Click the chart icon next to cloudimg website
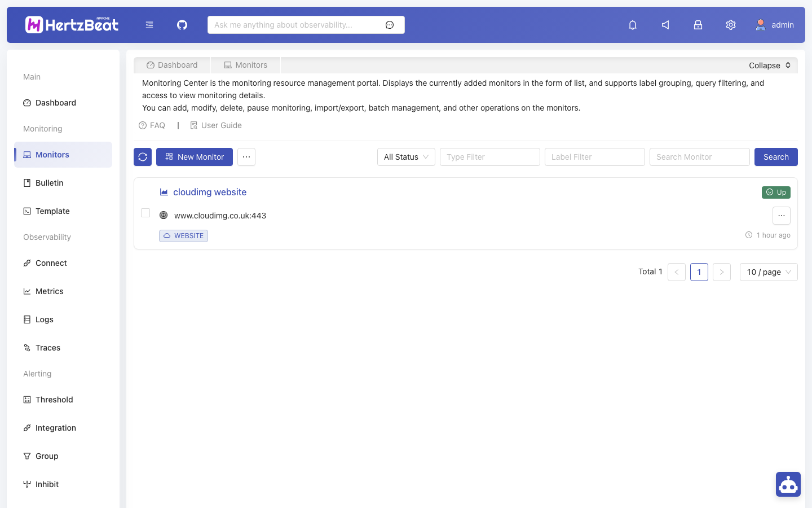The height and width of the screenshot is (508, 812). (164, 192)
